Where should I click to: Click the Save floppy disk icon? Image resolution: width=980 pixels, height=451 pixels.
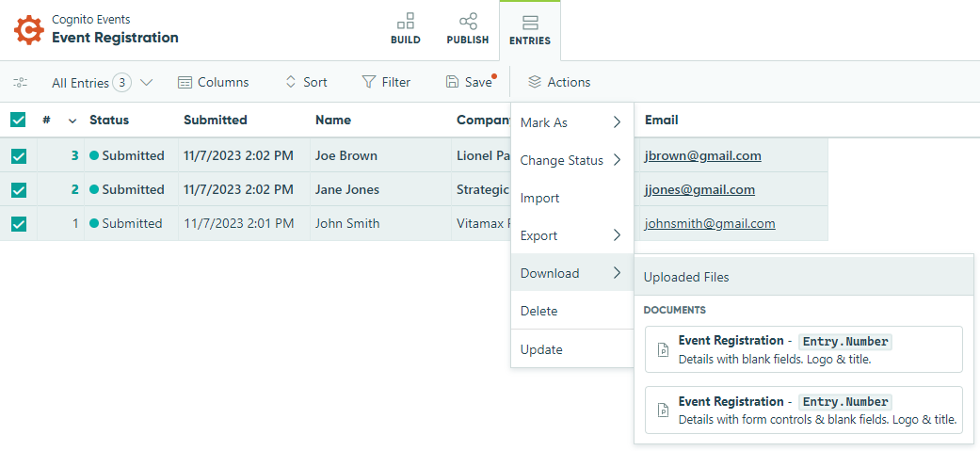click(x=452, y=82)
